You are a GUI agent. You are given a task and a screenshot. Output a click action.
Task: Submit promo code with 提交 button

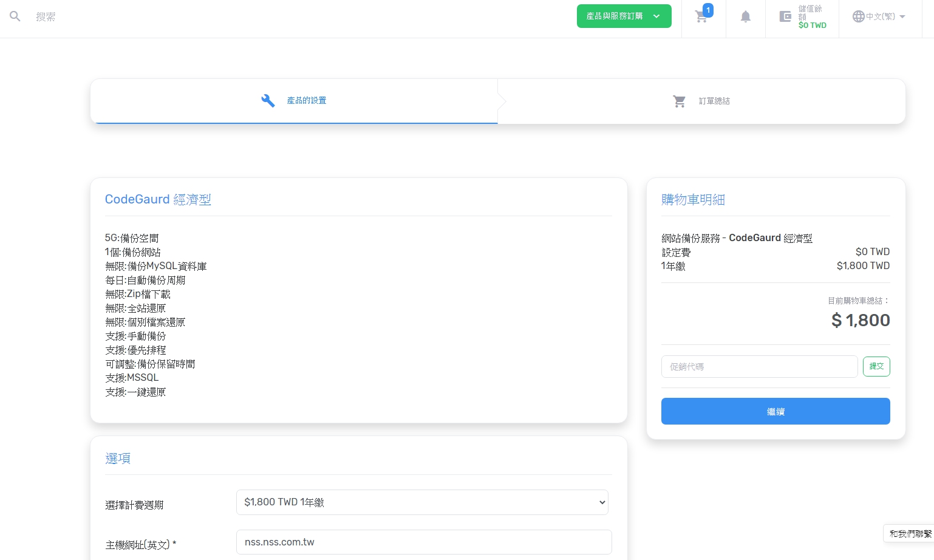pos(876,366)
